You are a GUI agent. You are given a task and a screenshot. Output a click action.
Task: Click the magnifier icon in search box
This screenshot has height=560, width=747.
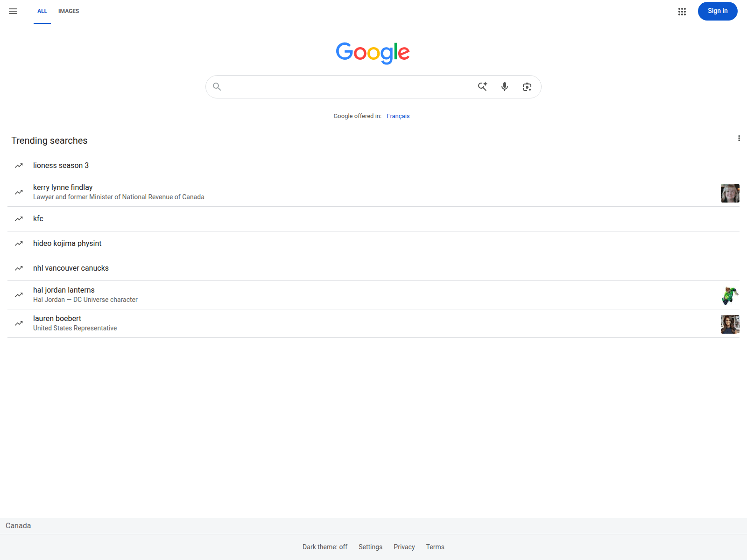click(217, 87)
